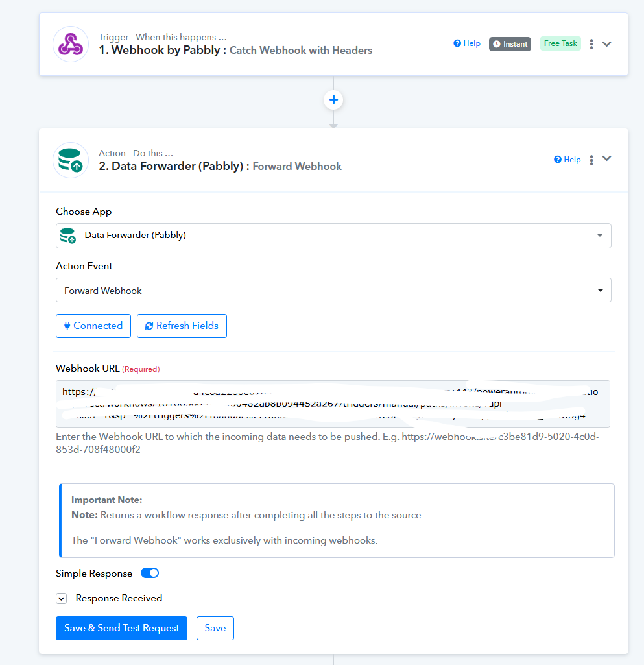The image size is (644, 665).
Task: Click the Connected button
Action: (93, 326)
